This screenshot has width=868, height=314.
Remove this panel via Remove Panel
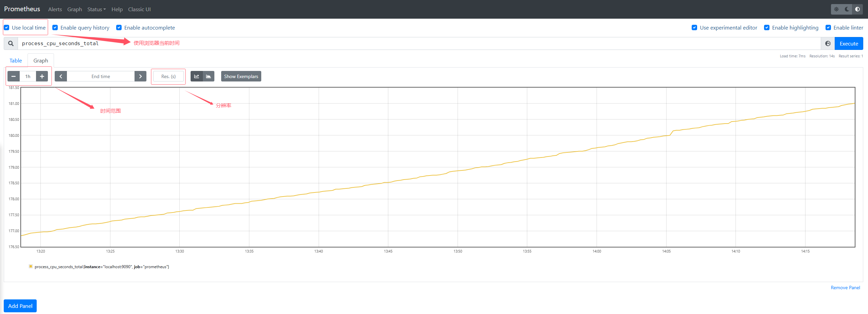(845, 288)
